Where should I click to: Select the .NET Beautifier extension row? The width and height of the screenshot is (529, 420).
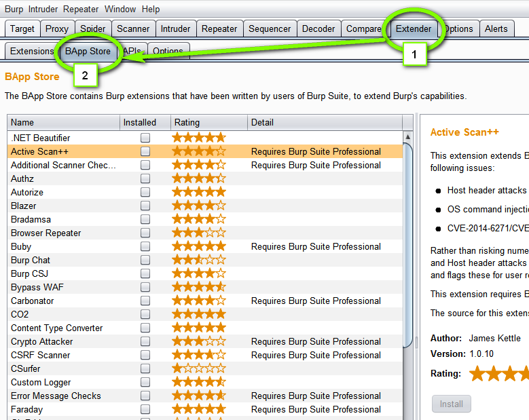click(x=205, y=138)
